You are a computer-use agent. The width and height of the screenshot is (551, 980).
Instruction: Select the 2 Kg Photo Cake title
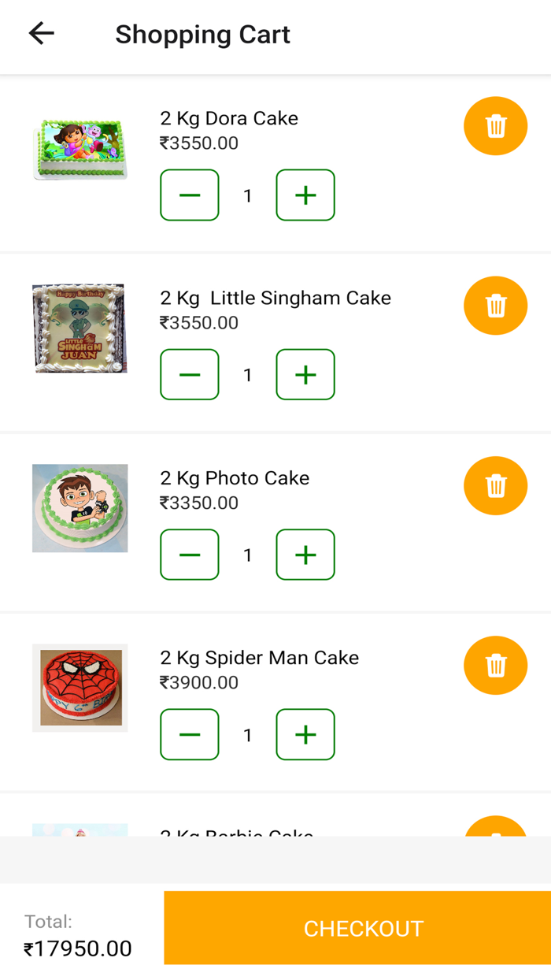(x=235, y=477)
